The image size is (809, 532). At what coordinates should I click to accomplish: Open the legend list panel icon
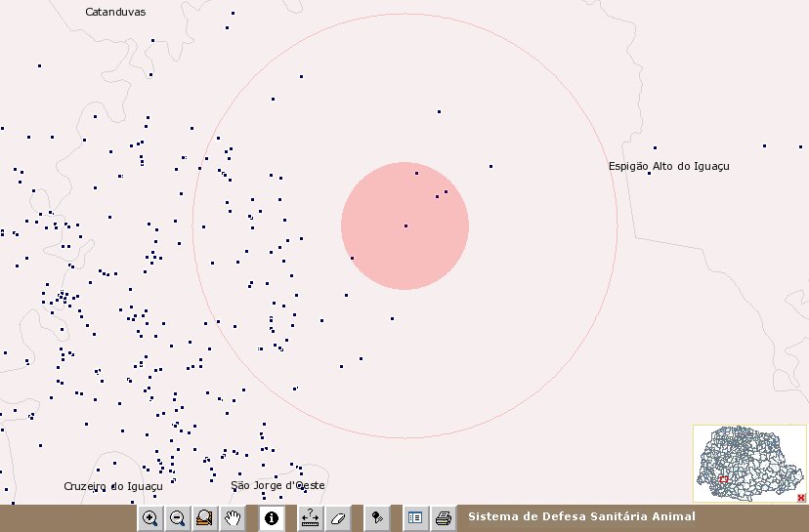click(x=415, y=518)
